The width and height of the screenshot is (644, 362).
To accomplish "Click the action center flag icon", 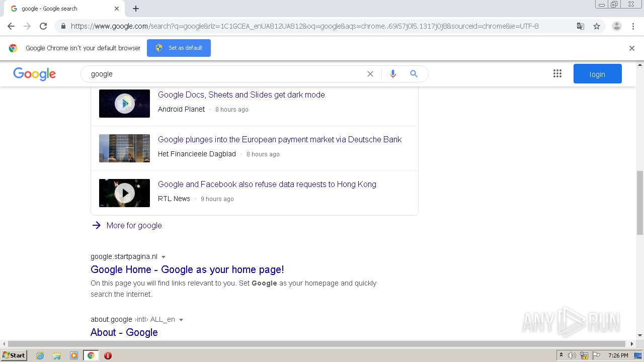I will click(596, 355).
